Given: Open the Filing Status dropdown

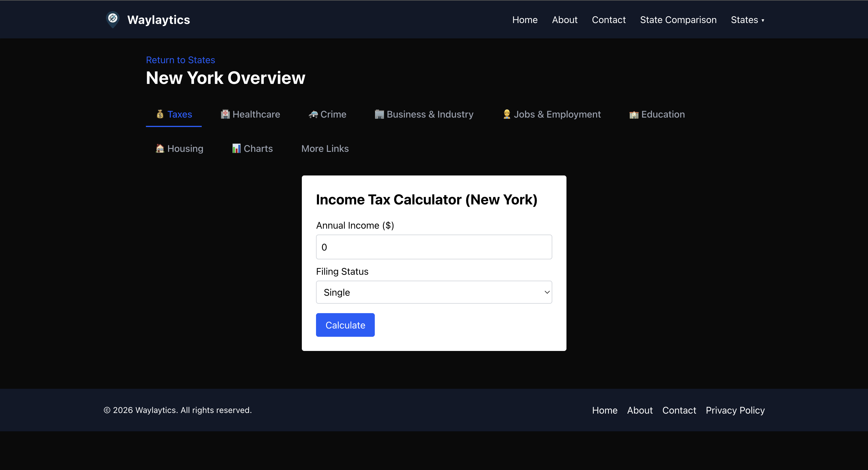Looking at the screenshot, I should [433, 292].
